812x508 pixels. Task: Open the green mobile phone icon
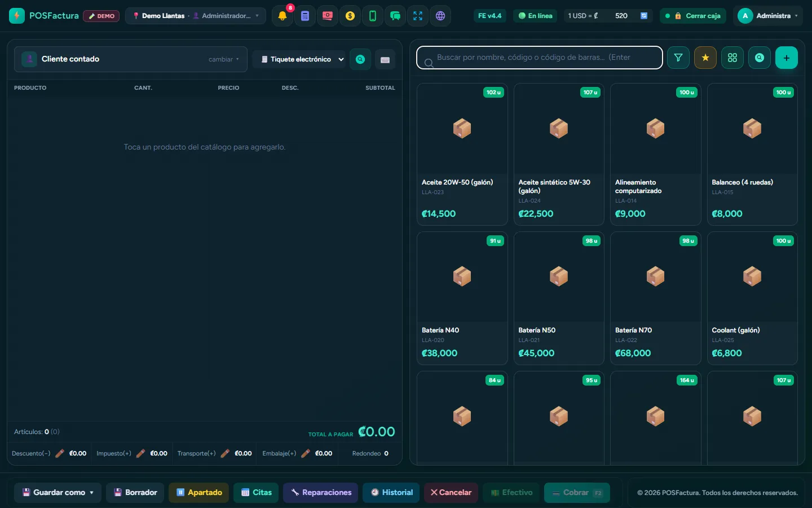click(373, 16)
